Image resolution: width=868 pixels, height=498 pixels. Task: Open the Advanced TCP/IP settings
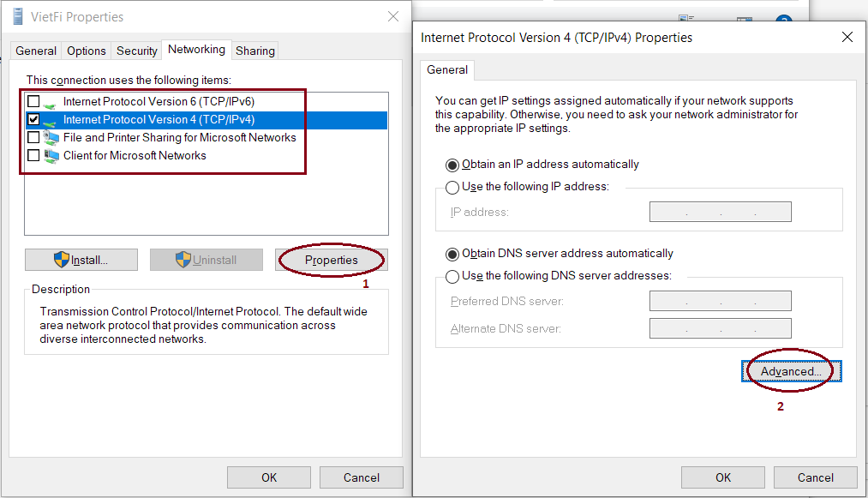[791, 371]
